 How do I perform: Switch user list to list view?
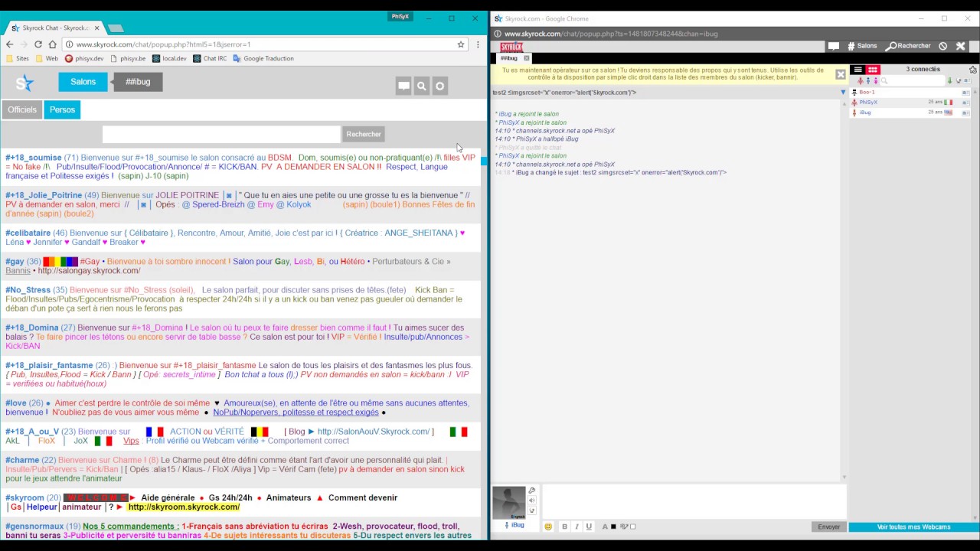(858, 70)
